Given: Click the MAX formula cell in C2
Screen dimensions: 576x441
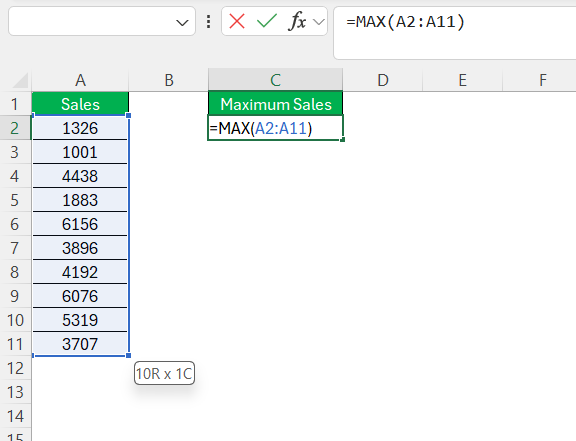Looking at the screenshot, I should [x=276, y=128].
